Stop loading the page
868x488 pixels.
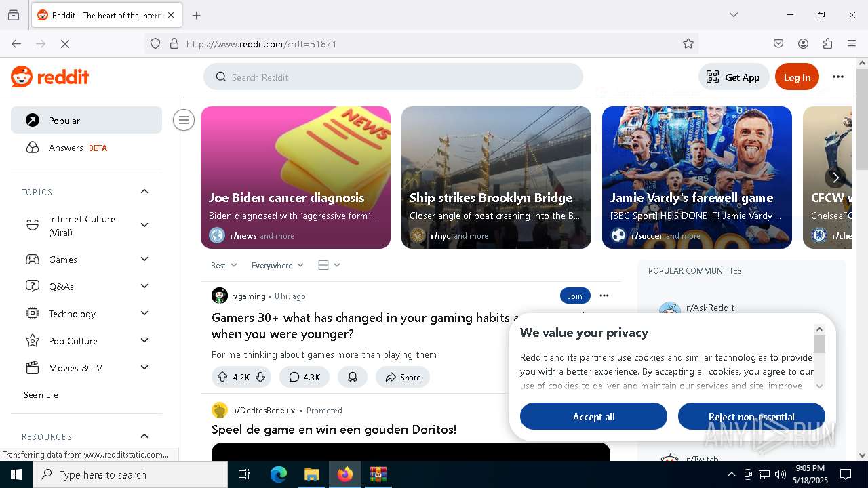[x=65, y=43]
